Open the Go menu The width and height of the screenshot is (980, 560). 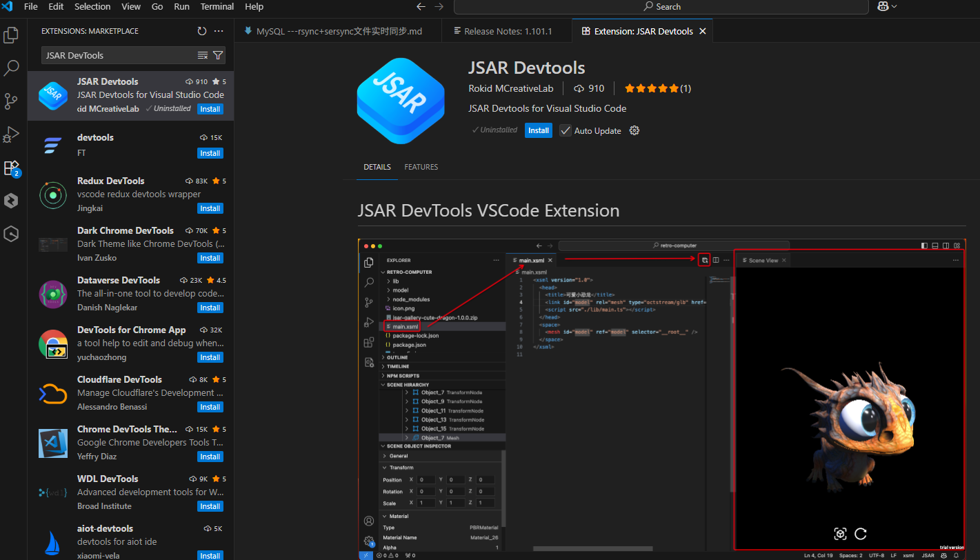157,7
